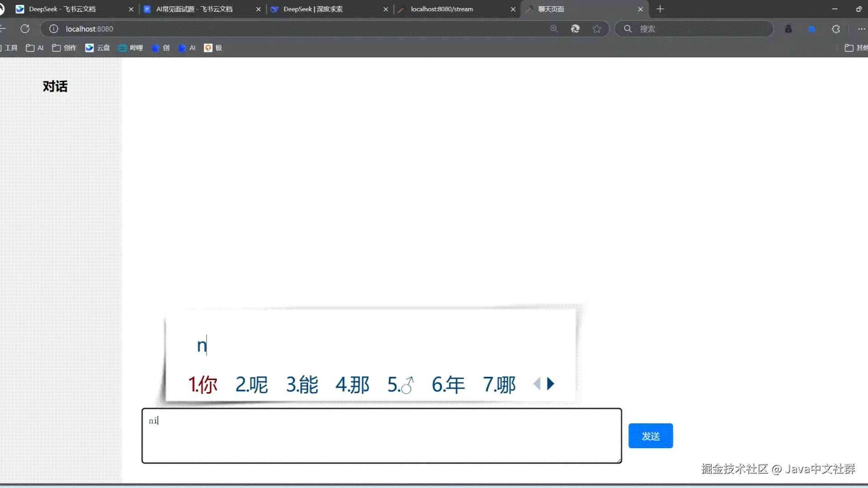868x488 pixels.
Task: Click the zoom magnifier icon in address bar
Action: pyautogui.click(x=554, y=29)
